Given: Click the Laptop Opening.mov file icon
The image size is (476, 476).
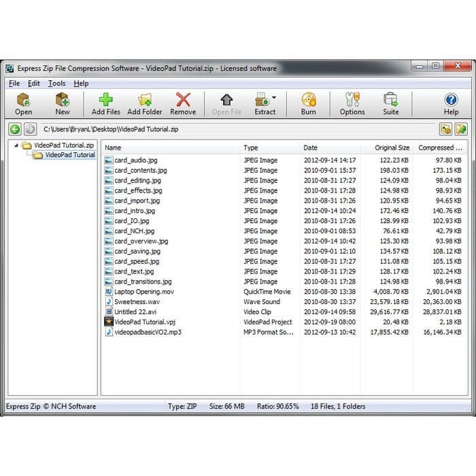Looking at the screenshot, I should 109,292.
